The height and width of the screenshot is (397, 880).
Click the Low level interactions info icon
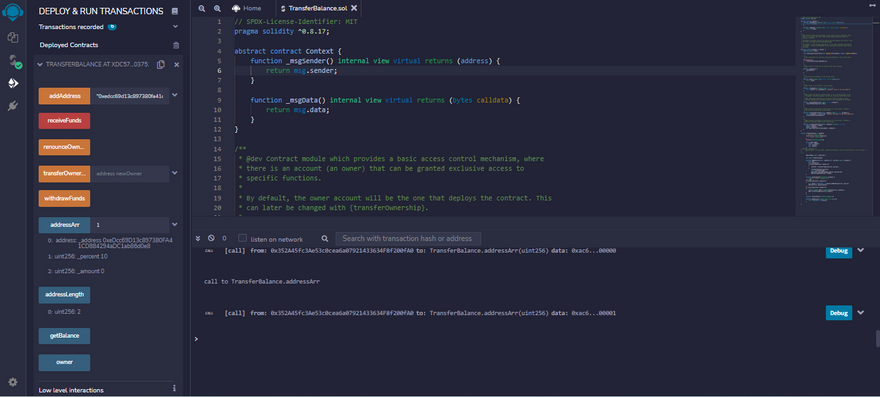tap(175, 388)
